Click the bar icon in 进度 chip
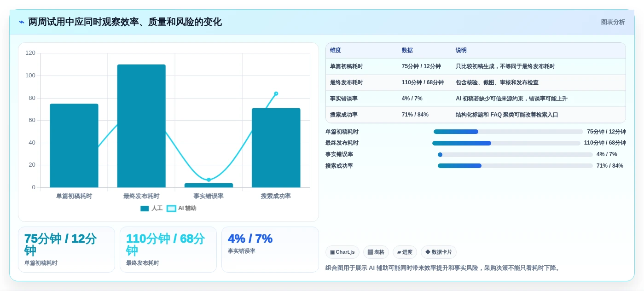 point(399,252)
